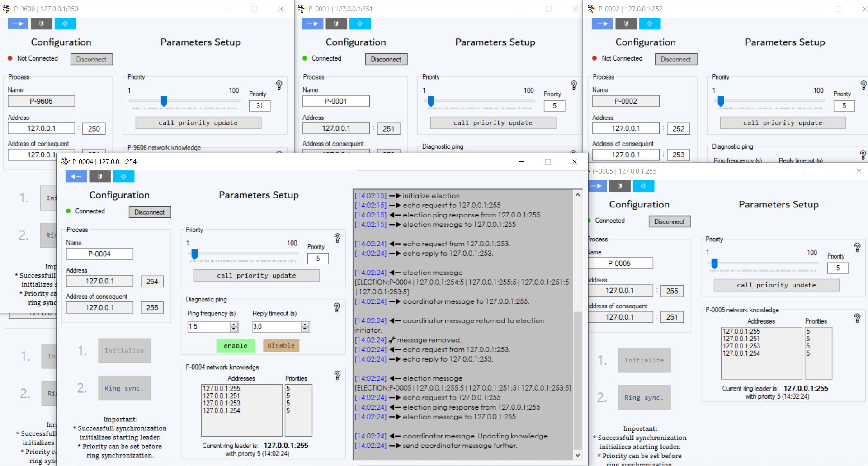Click Ring sync. button in P-0004 window
The height and width of the screenshot is (466, 868).
(124, 388)
